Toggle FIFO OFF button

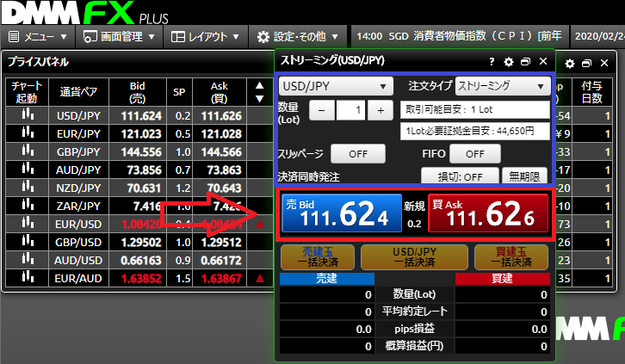click(x=474, y=154)
